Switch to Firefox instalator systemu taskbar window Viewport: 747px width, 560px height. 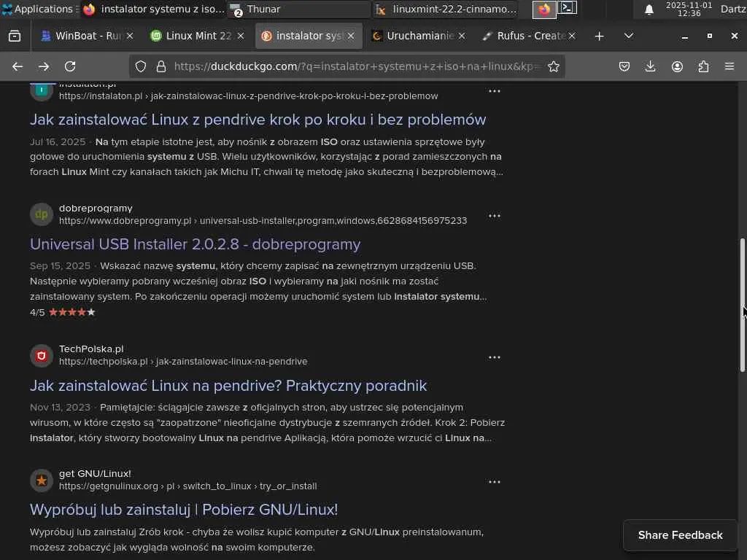point(153,9)
